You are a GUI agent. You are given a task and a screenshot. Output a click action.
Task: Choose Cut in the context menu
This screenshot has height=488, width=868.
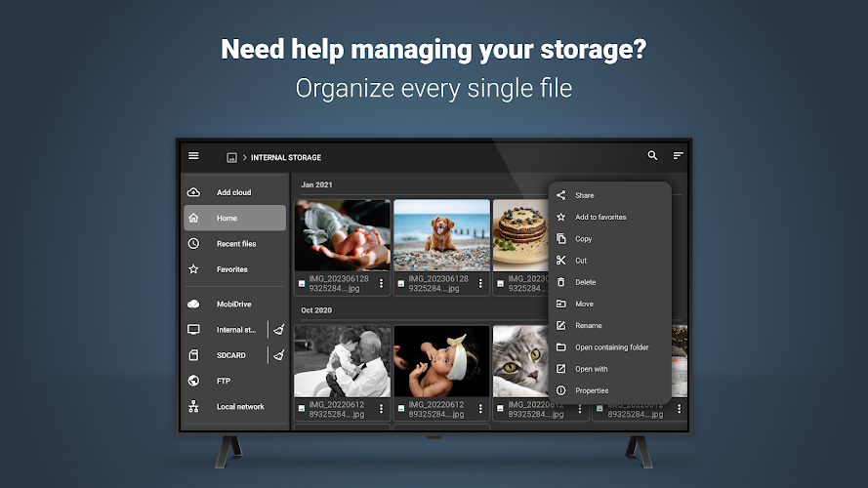610,260
